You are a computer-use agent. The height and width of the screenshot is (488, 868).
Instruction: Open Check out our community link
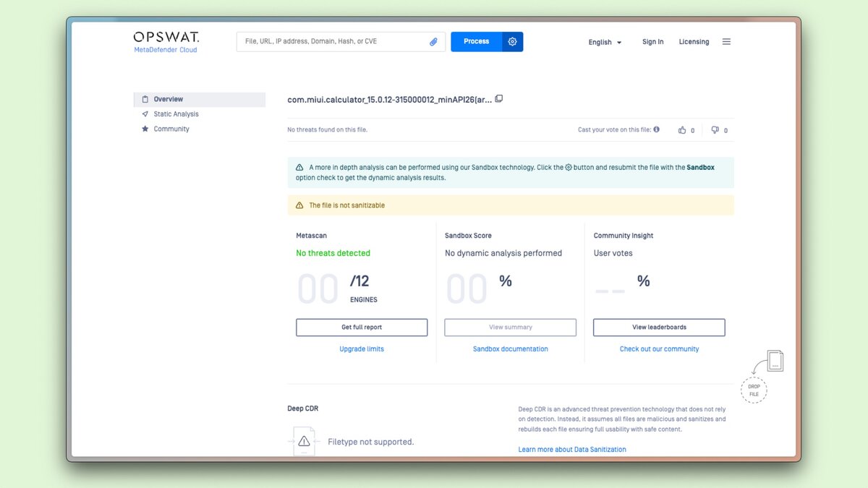(659, 349)
